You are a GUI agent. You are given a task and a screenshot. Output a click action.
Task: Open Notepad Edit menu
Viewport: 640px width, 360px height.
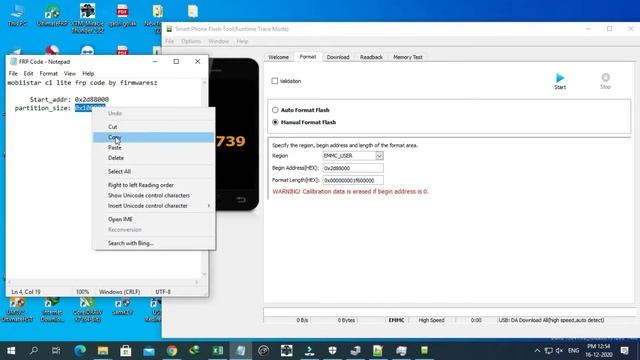[28, 73]
